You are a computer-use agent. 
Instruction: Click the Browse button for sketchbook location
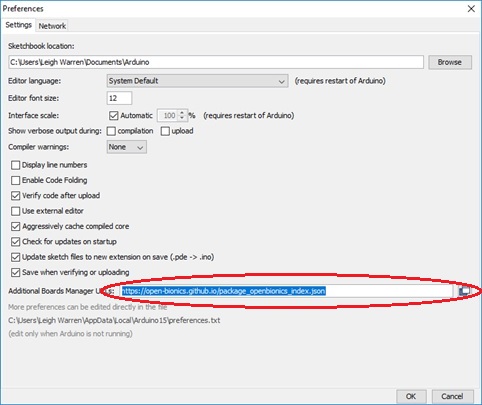pyautogui.click(x=450, y=62)
